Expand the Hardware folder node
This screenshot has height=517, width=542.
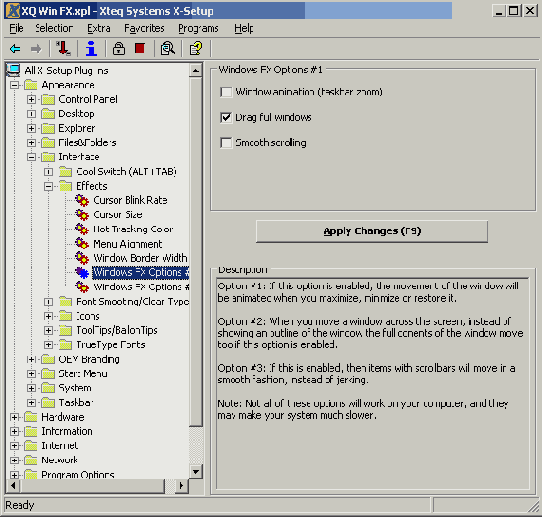[15, 417]
